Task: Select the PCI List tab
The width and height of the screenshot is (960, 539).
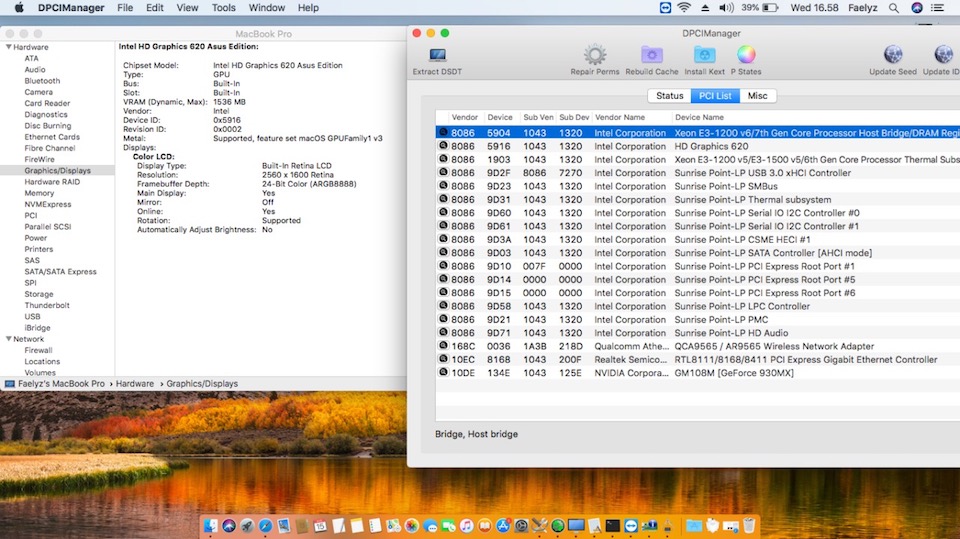Action: tap(715, 96)
